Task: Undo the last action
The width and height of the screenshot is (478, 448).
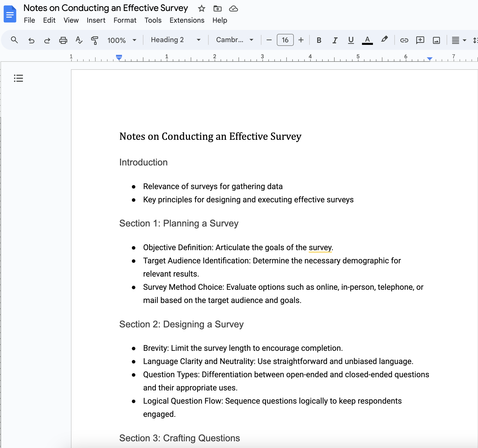Action: 31,40
